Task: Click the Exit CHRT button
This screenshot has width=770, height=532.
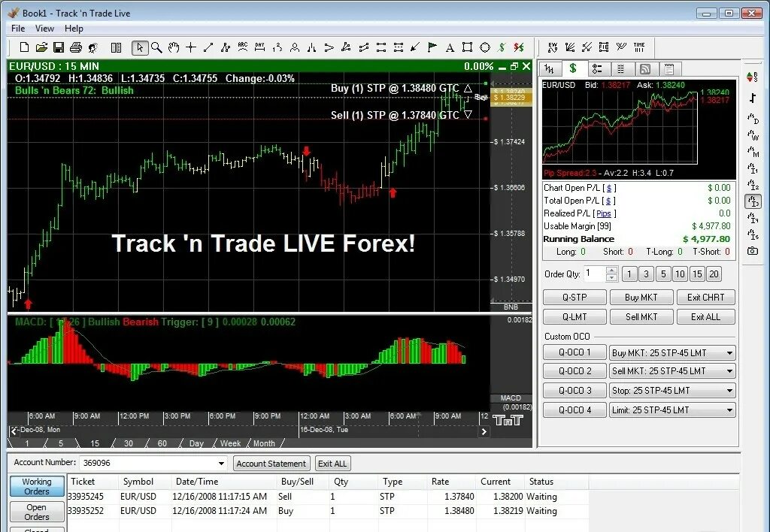Action: point(705,298)
